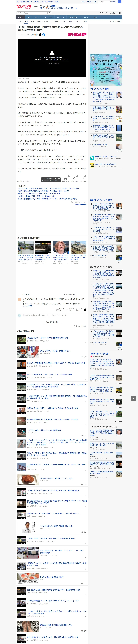Open the エンタメ category tab
The height and width of the screenshot is (644, 138).
click(x=47, y=21)
